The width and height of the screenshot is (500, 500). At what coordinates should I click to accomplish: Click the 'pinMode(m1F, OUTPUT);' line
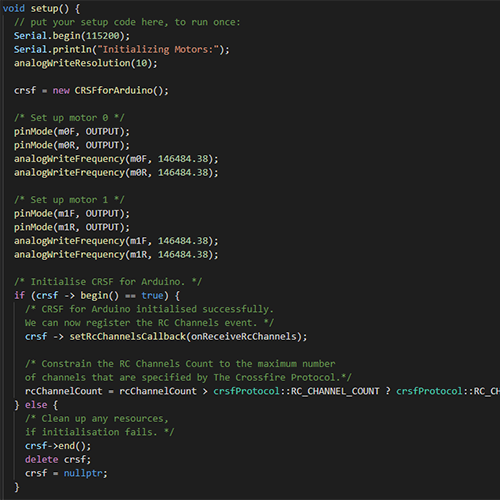[x=72, y=213]
